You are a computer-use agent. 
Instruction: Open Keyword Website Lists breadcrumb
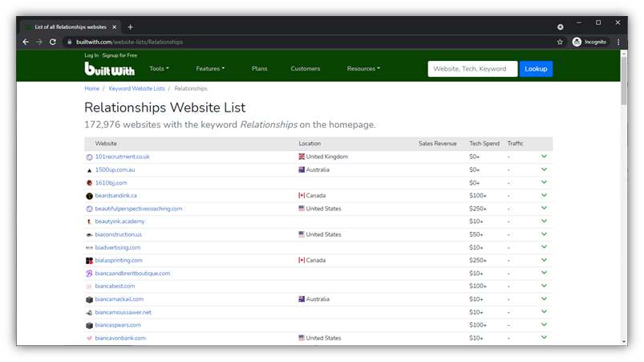coord(137,89)
